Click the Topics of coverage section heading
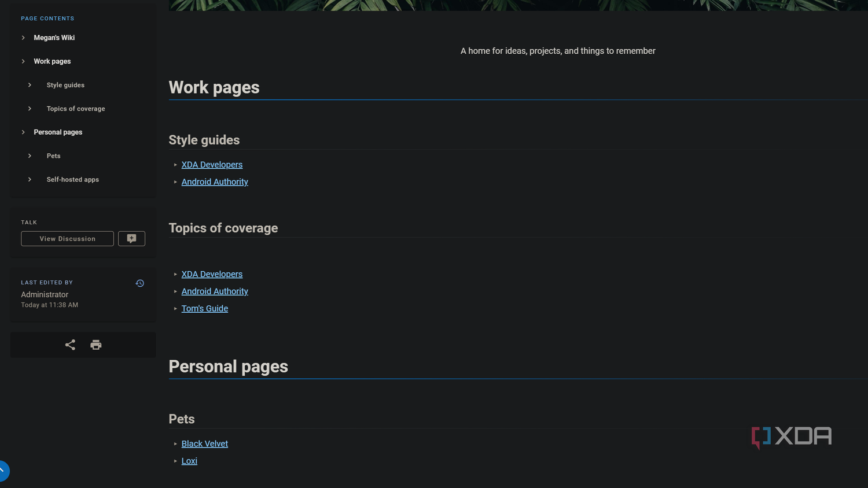The image size is (868, 488). pyautogui.click(x=223, y=228)
